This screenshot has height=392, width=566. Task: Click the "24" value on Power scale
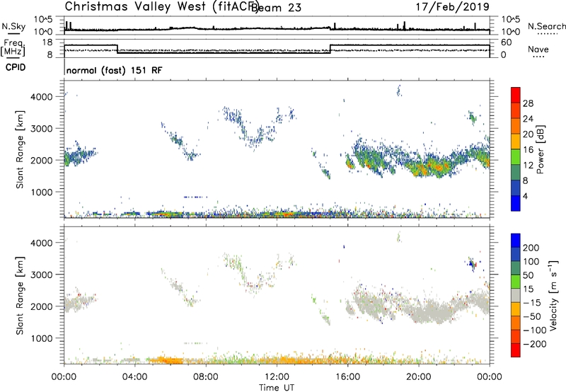tap(528, 119)
